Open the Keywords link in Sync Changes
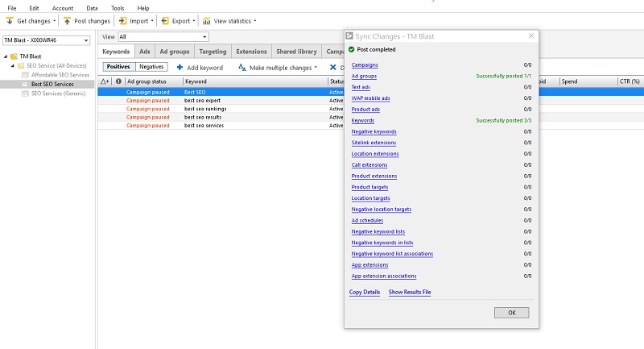The width and height of the screenshot is (644, 349). 363,120
